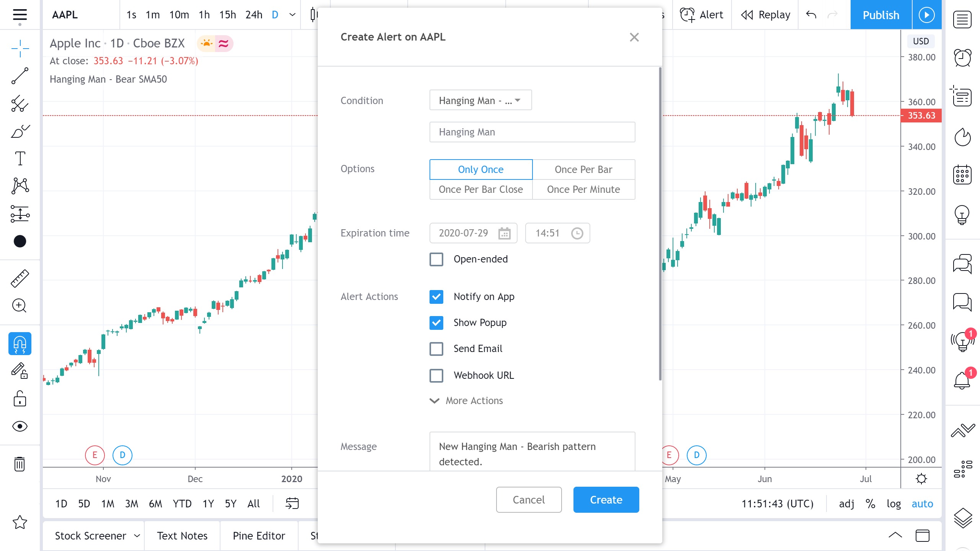980x551 pixels.
Task: Select the Text annotation tool
Action: coord(20,158)
